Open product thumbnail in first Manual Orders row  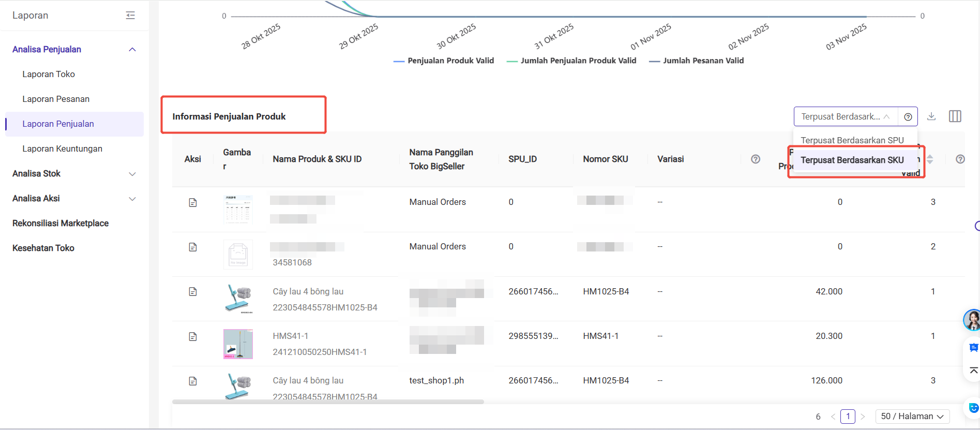(x=238, y=210)
